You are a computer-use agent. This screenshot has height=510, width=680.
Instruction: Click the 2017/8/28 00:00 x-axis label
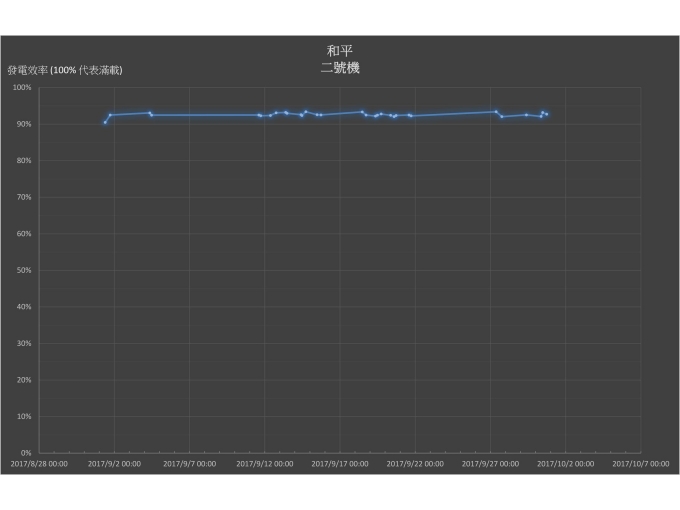click(x=39, y=464)
